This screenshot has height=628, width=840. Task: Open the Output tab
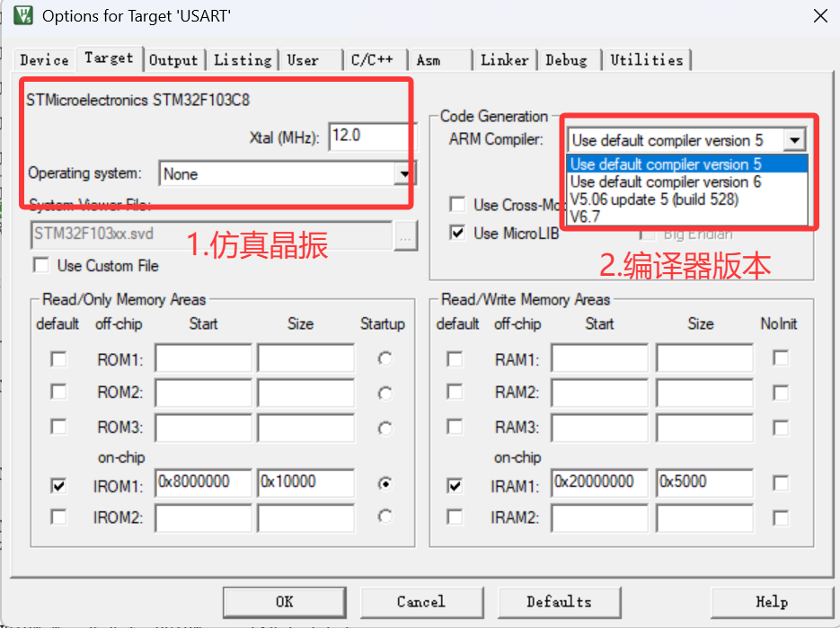173,60
